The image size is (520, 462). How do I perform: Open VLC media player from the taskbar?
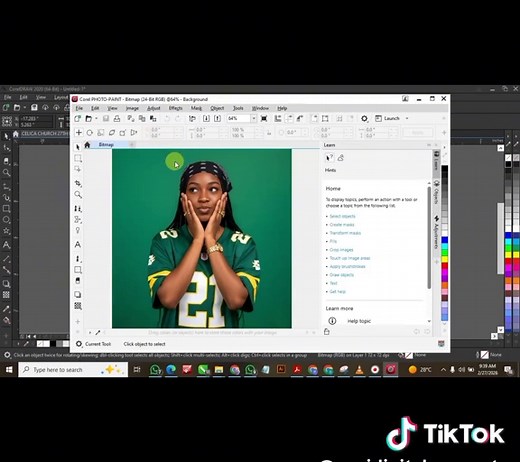tap(359, 370)
